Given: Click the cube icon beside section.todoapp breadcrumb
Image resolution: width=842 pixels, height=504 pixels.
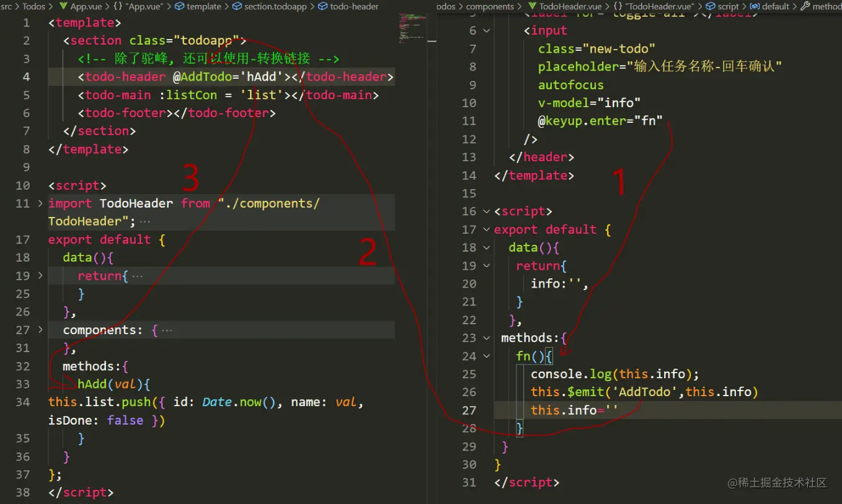Looking at the screenshot, I should 237,6.
